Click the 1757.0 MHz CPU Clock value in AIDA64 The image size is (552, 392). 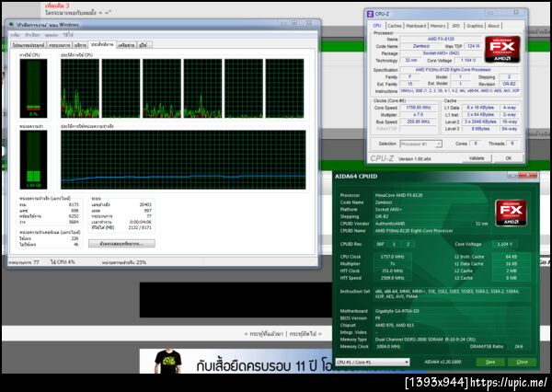click(392, 257)
